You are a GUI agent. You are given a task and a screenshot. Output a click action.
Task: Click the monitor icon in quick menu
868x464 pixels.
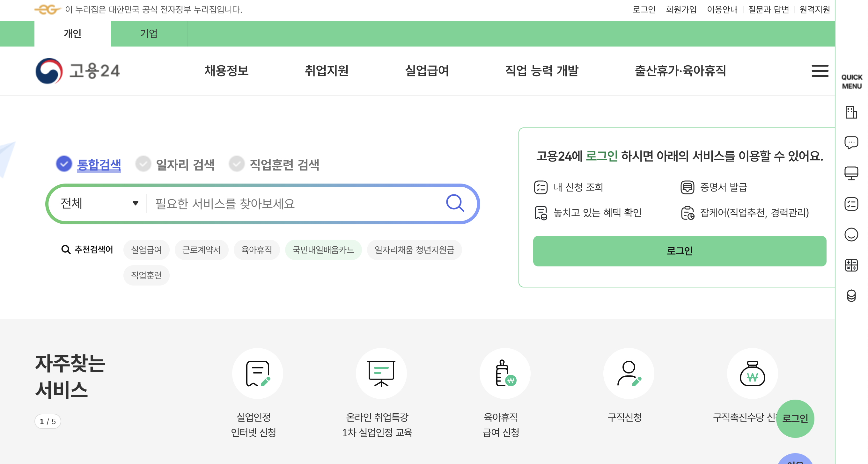(x=851, y=173)
